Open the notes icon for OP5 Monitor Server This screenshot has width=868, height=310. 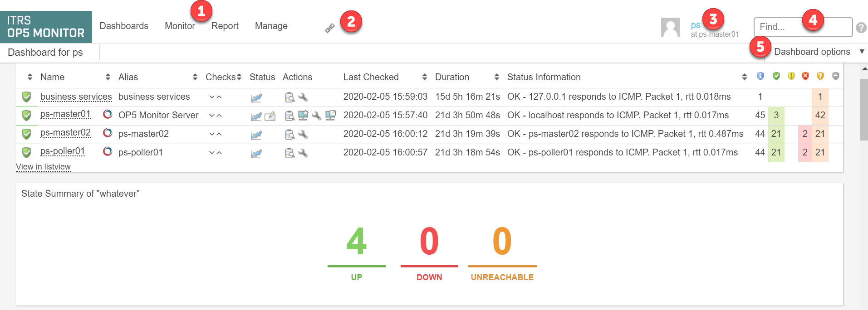click(270, 116)
